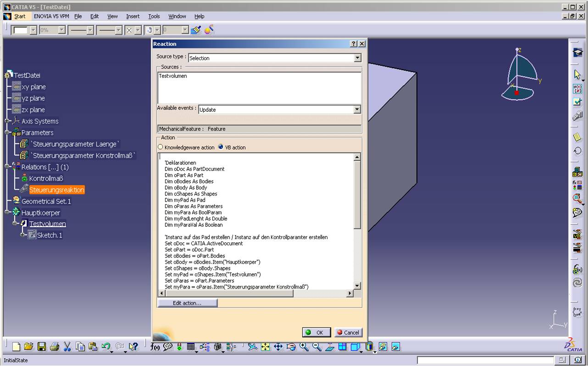
Task: Click the Zoom In magnifier icon
Action: (x=304, y=347)
